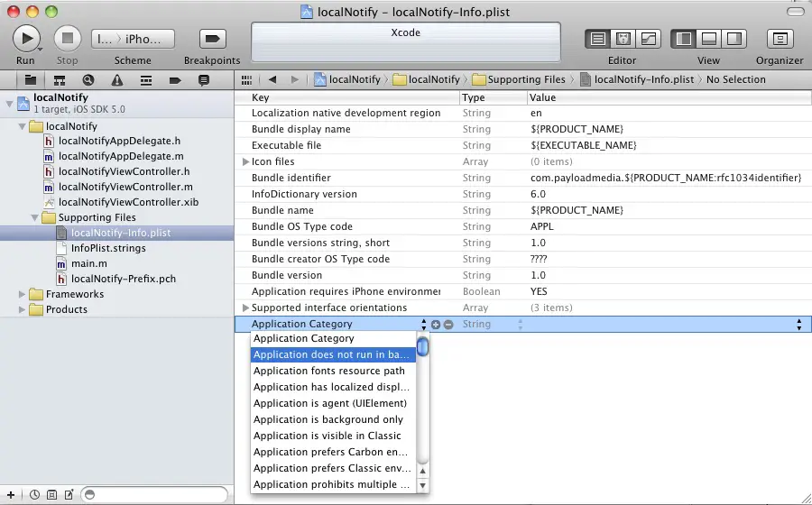Open the Version editor

click(x=648, y=39)
